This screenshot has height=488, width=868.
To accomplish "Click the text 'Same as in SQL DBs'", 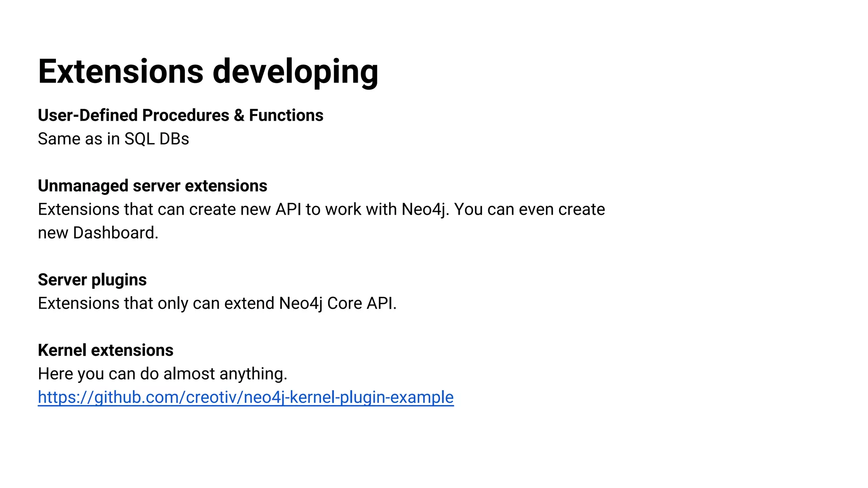I will [114, 139].
